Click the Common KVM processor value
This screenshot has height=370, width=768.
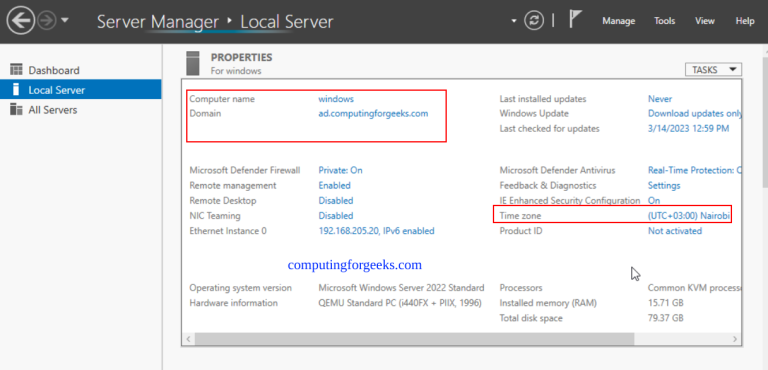point(695,288)
